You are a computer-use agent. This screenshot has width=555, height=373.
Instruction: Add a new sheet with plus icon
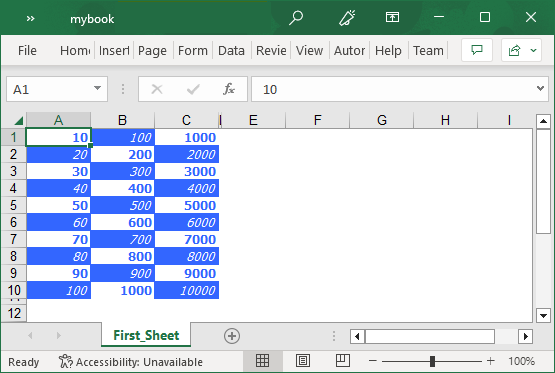(232, 336)
